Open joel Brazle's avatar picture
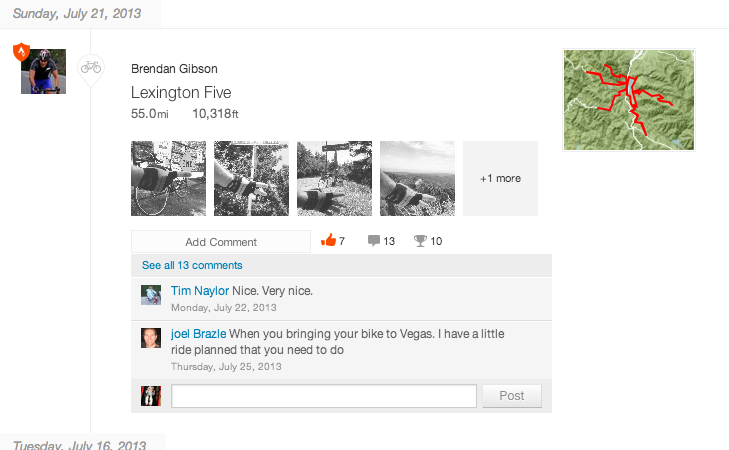Viewport: 729px width, 450px height. click(x=151, y=338)
